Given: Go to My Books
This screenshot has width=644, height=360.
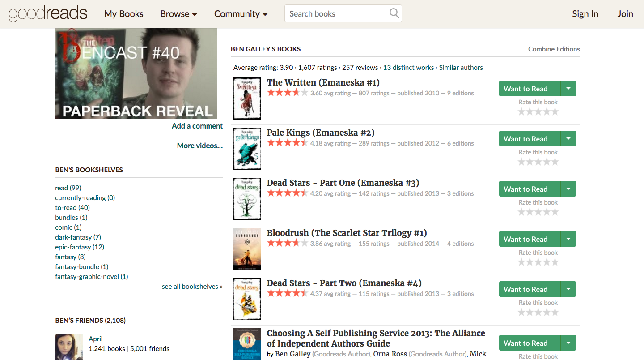Looking at the screenshot, I should pos(123,14).
